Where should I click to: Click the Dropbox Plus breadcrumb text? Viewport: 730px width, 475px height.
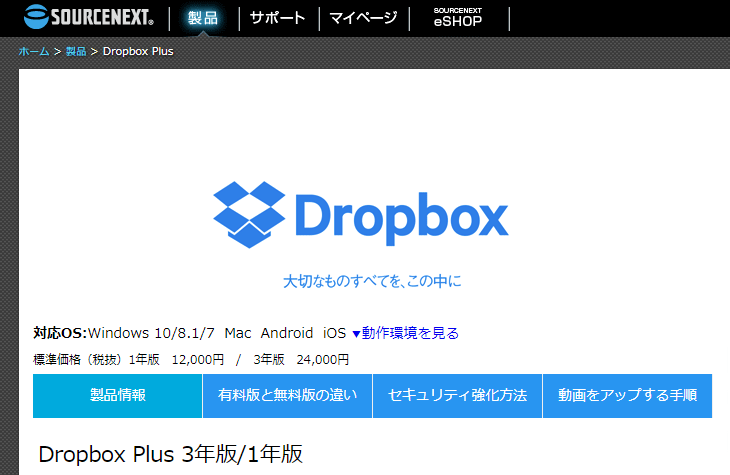[x=138, y=51]
